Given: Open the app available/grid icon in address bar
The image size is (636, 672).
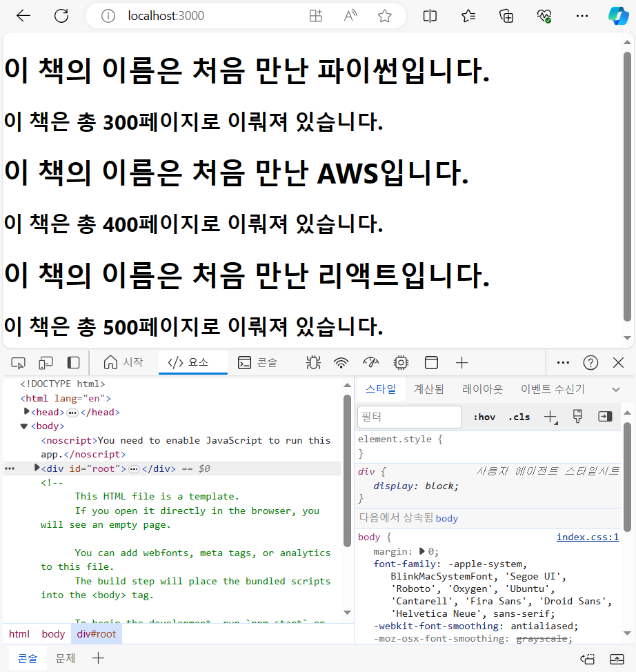Looking at the screenshot, I should click(x=316, y=16).
